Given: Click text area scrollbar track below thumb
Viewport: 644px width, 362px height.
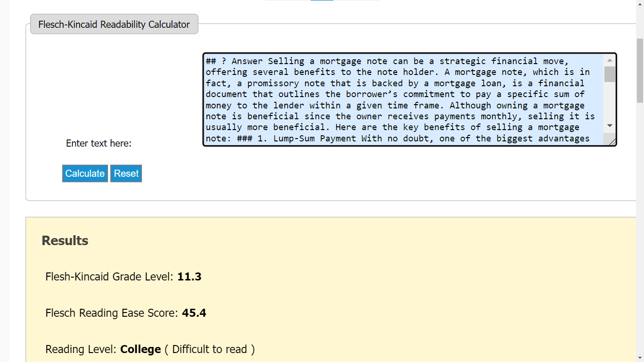Looking at the screenshot, I should (x=610, y=101).
